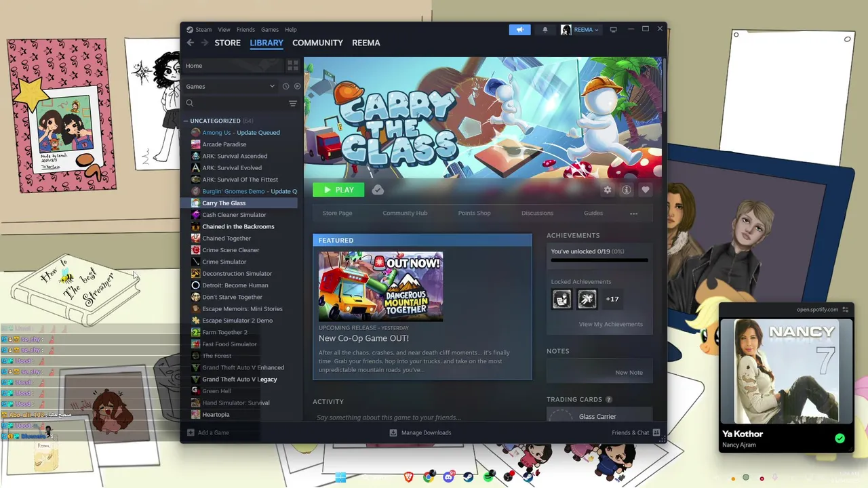The width and height of the screenshot is (868, 488).
Task: Click the +17 more achievements indicator
Action: coord(612,299)
